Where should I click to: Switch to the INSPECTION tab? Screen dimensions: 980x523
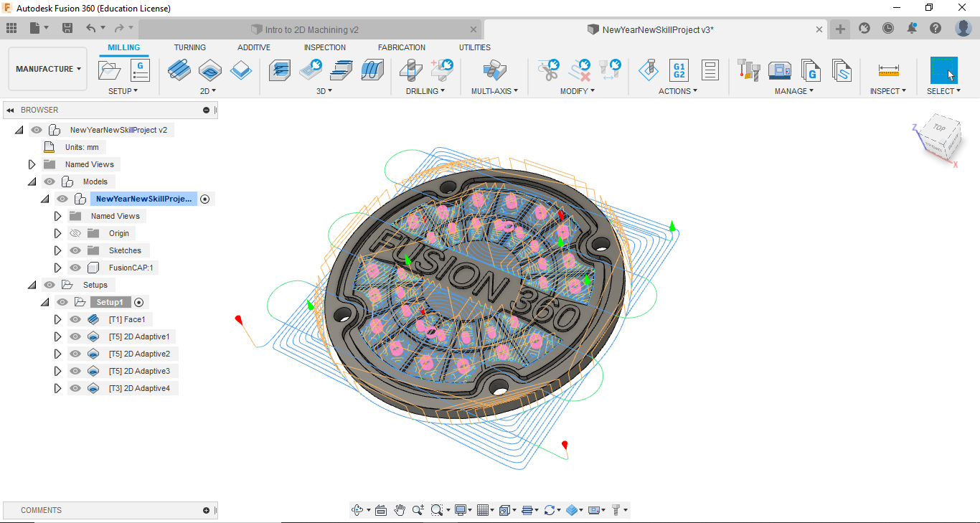click(325, 47)
